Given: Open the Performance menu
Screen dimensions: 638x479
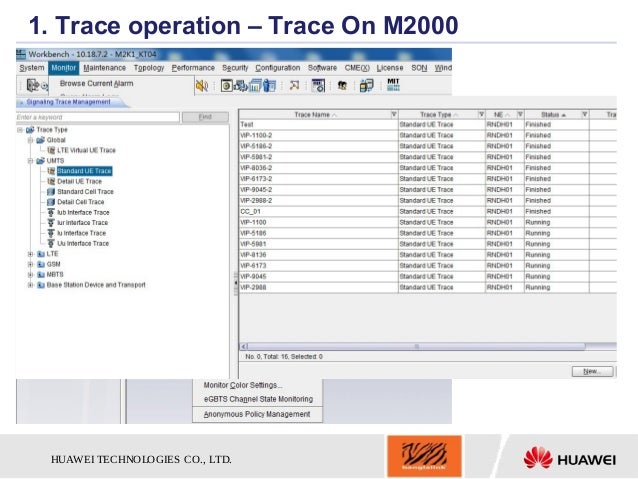Looking at the screenshot, I should tap(193, 68).
